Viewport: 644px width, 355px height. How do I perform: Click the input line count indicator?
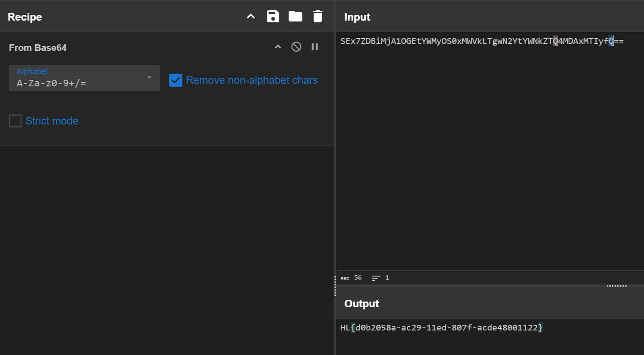(x=381, y=278)
